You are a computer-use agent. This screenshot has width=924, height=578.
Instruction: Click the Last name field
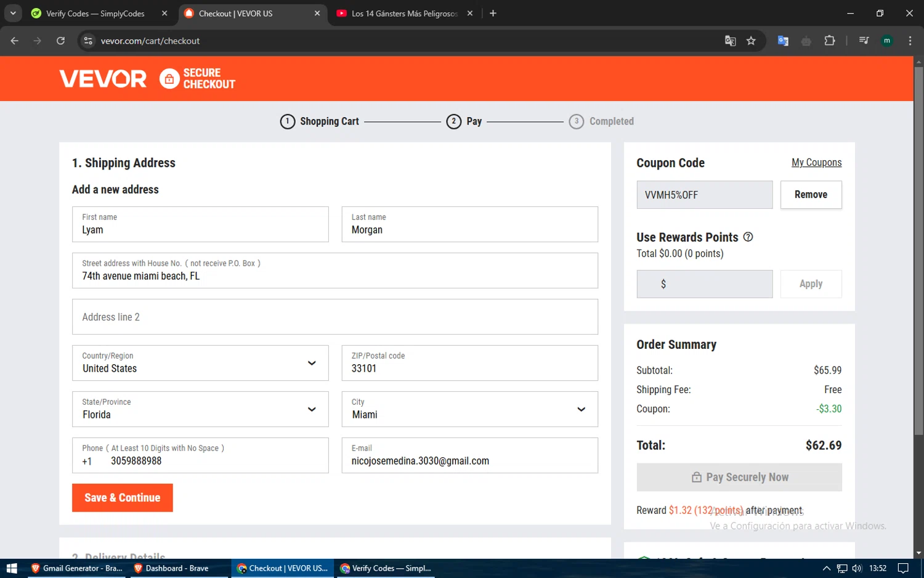click(470, 224)
